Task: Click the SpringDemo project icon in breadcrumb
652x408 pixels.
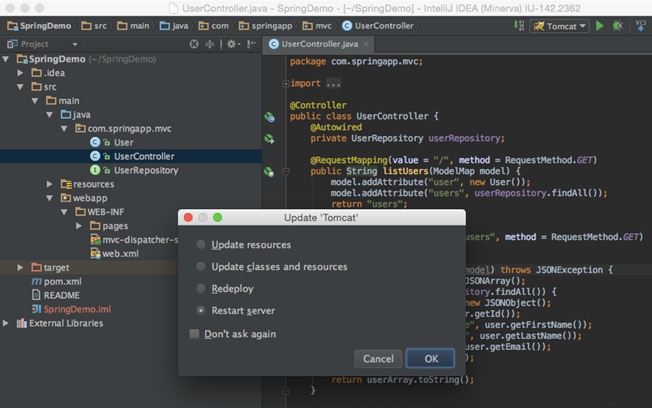Action: point(12,26)
